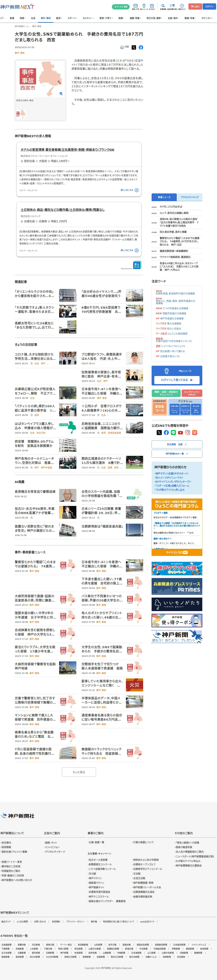Open the いいモノがたり banner
Screen dimensions: 217x980
[177, 604]
